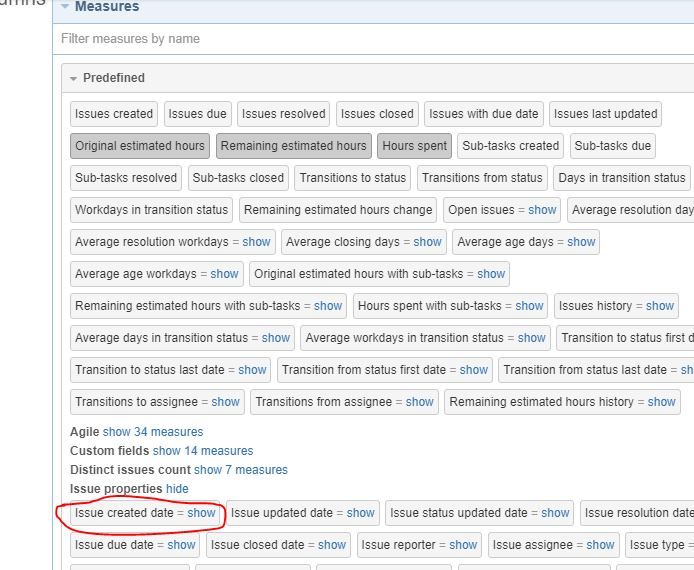Screen dimensions: 694x570
Task: Select Sub-tasks due measure
Action: coord(613,146)
